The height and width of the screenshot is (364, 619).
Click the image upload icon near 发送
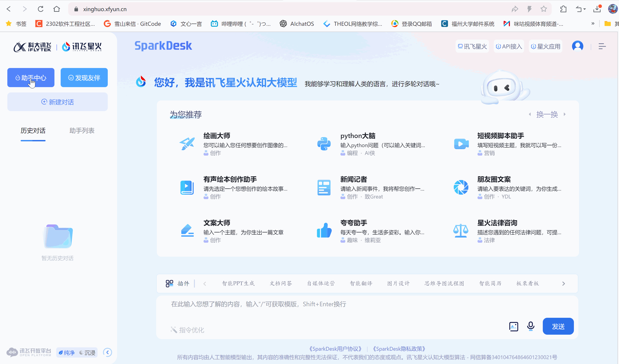click(513, 326)
